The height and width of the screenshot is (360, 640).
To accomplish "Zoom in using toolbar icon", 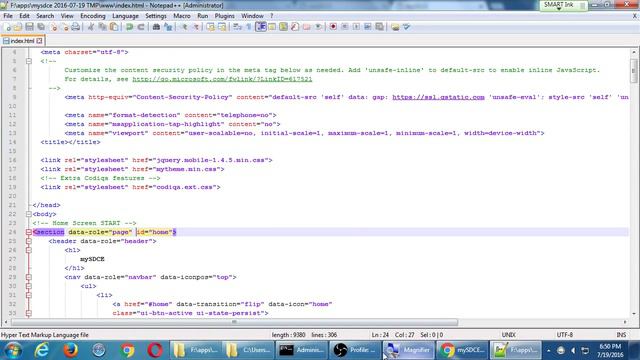I will (184, 27).
